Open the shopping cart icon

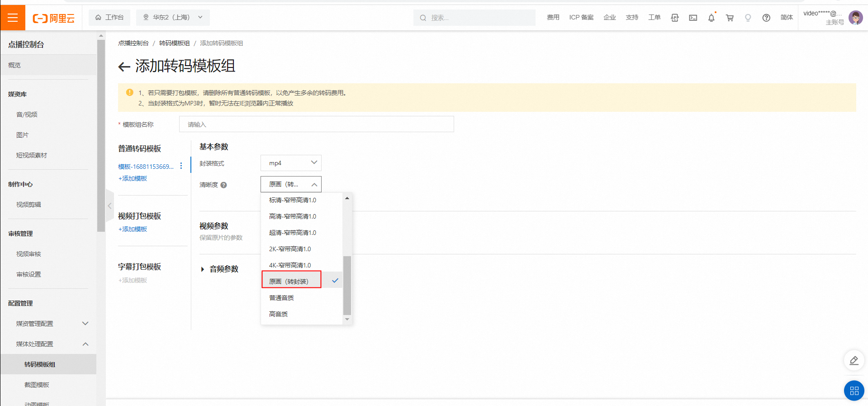coord(730,18)
